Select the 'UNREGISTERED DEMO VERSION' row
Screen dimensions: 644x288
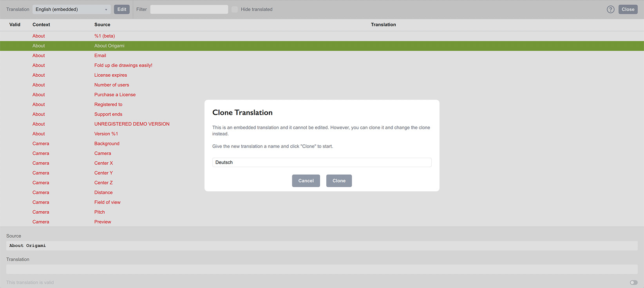[132, 124]
